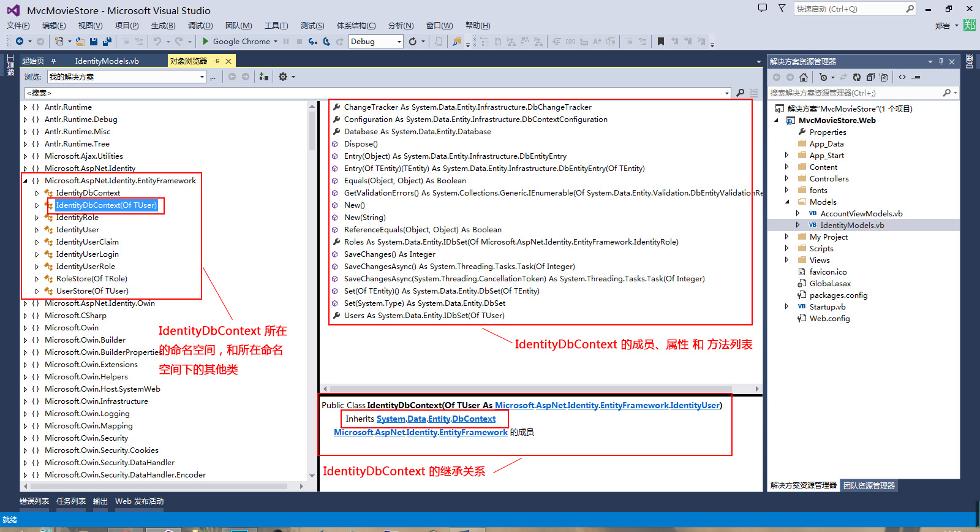980x532 pixels.
Task: Collapse the Microsoft.AspNet.Identity.EntityFramework namespace
Action: 25,181
